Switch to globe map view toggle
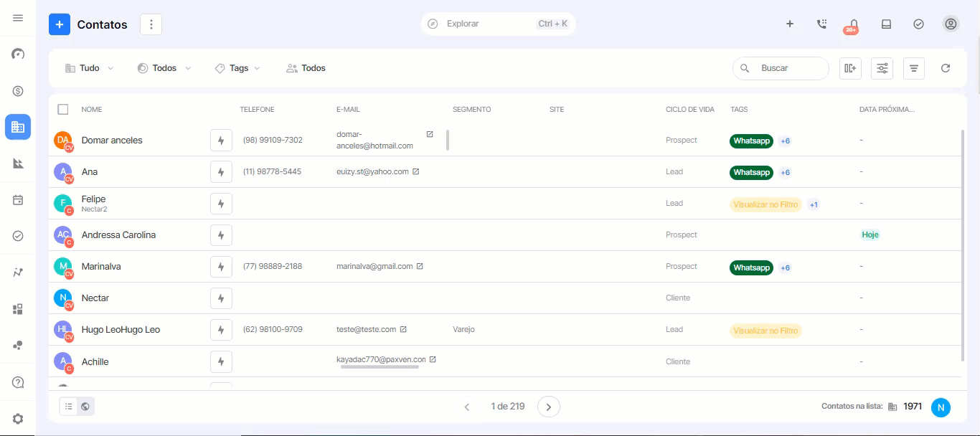 [85, 407]
